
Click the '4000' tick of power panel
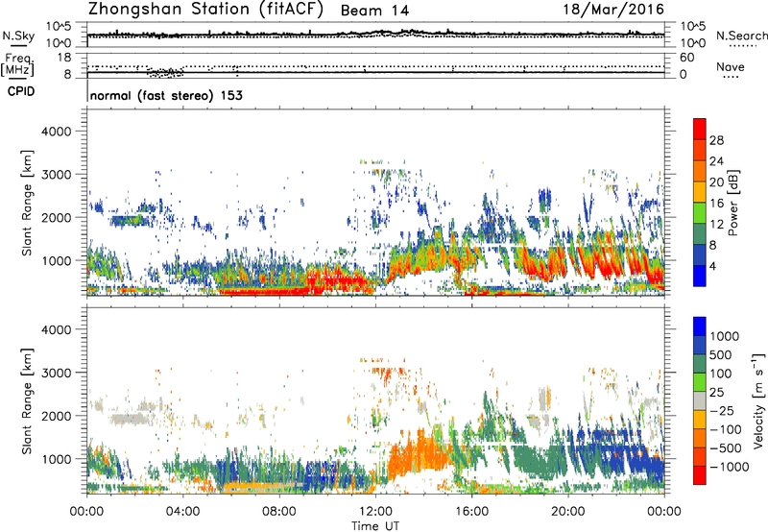(x=56, y=132)
